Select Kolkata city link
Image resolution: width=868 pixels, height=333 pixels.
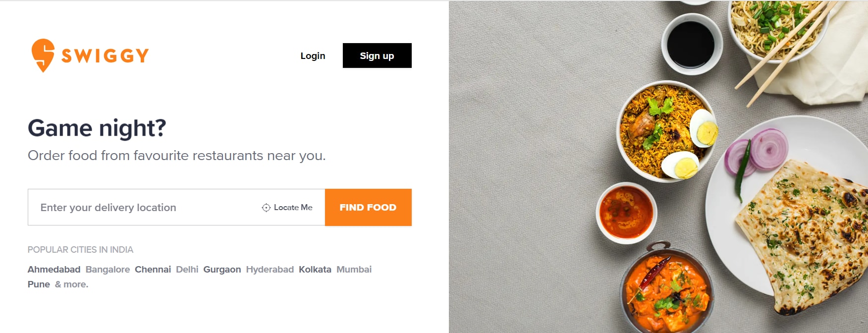(x=316, y=270)
